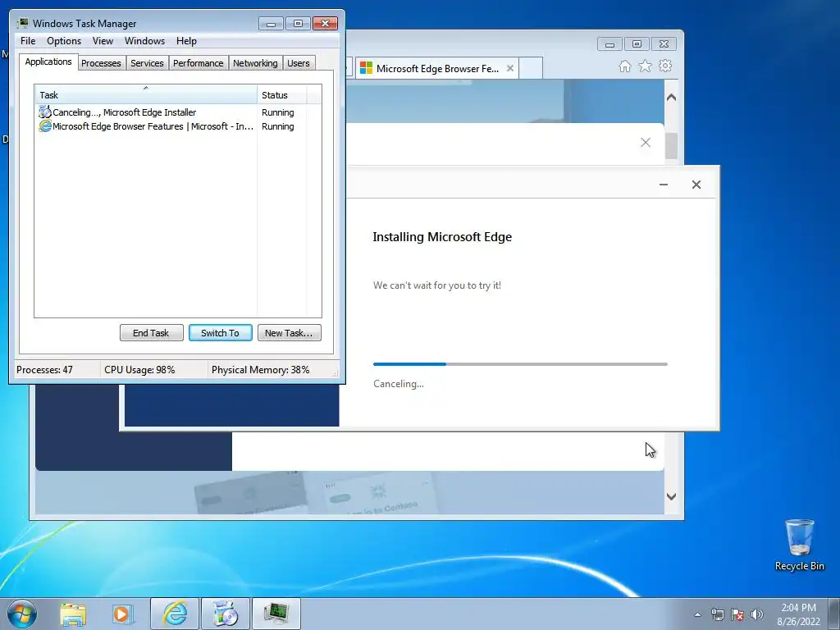Close the Microsoft Edge Browser Features tab

pos(510,68)
